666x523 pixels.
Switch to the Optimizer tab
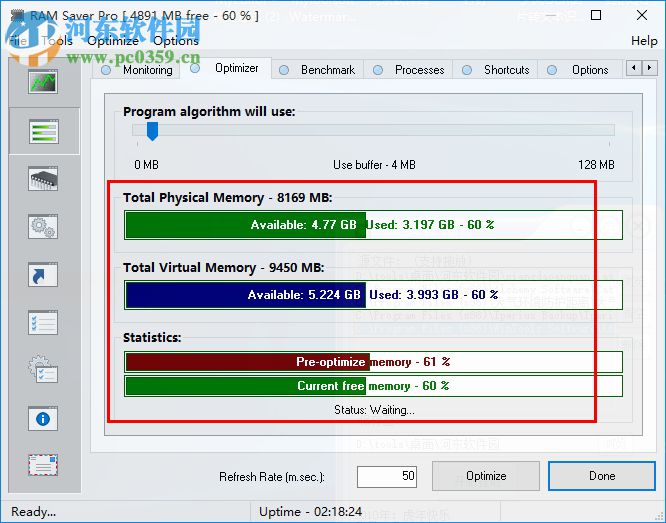226,68
